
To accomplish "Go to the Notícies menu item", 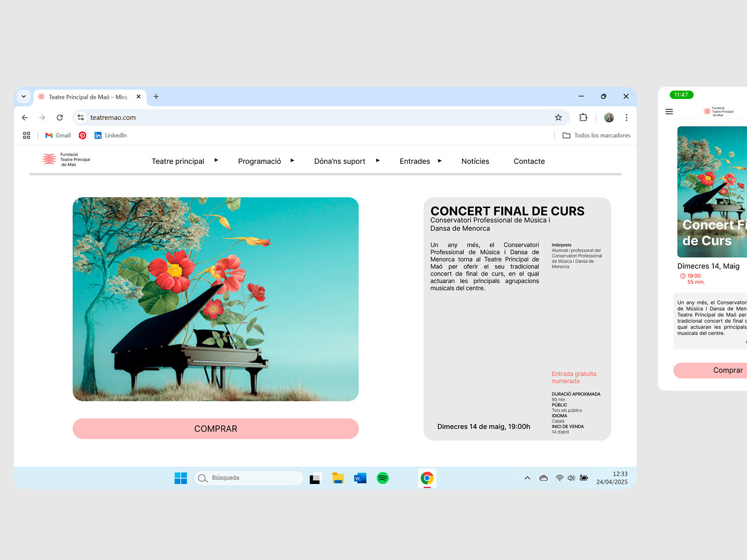I will (x=475, y=161).
